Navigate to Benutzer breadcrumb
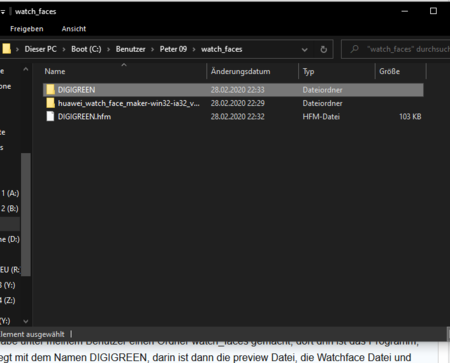 point(130,49)
